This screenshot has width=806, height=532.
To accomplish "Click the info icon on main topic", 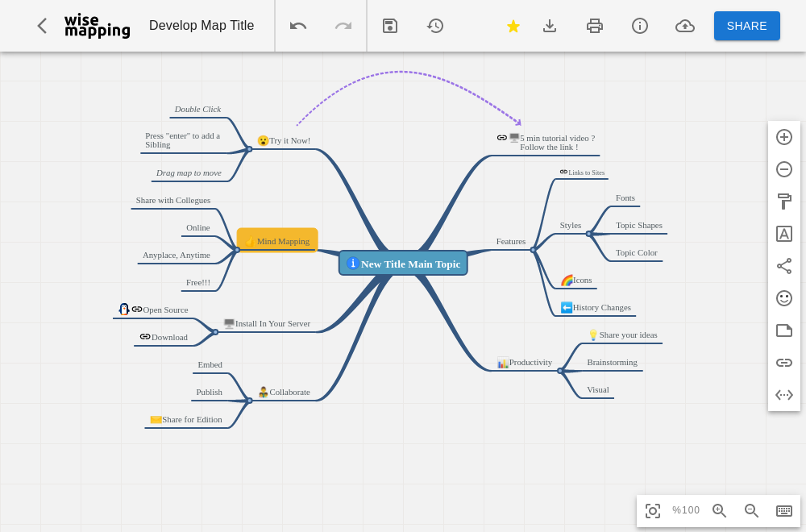I will click(x=353, y=263).
